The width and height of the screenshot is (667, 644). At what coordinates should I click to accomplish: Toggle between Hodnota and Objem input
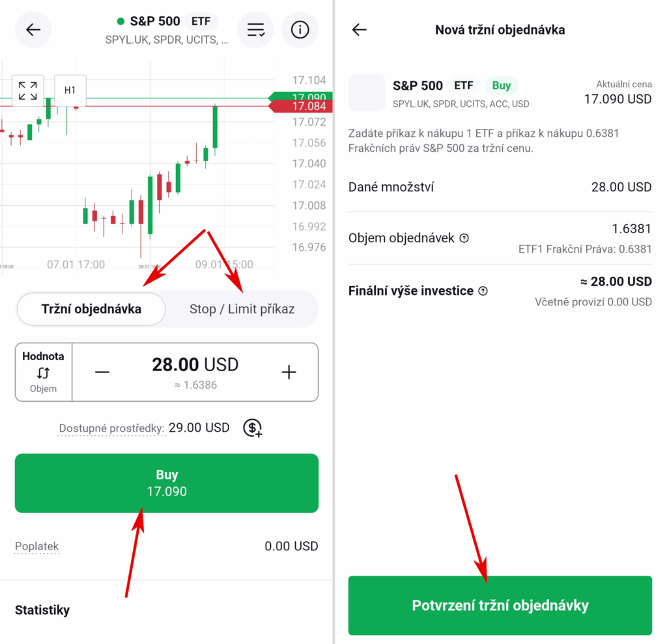44,372
